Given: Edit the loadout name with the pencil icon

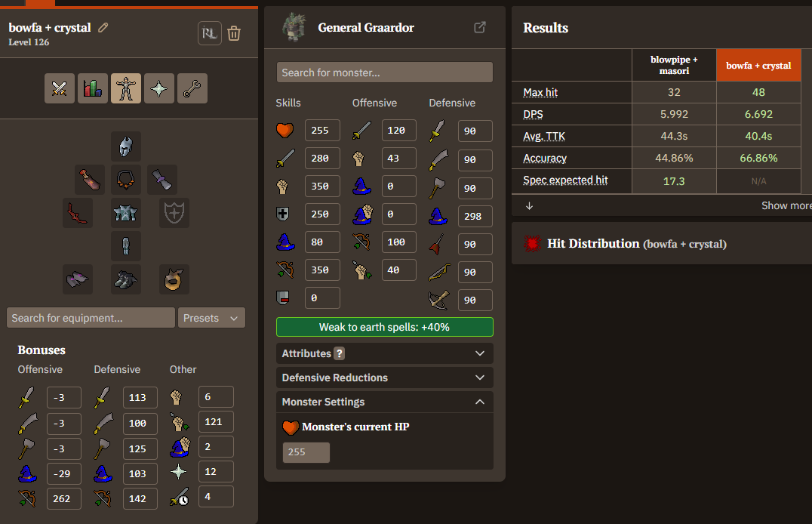Looking at the screenshot, I should (x=103, y=27).
